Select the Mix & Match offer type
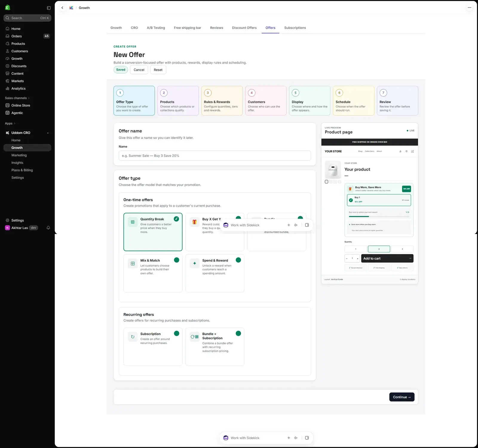 point(153,273)
